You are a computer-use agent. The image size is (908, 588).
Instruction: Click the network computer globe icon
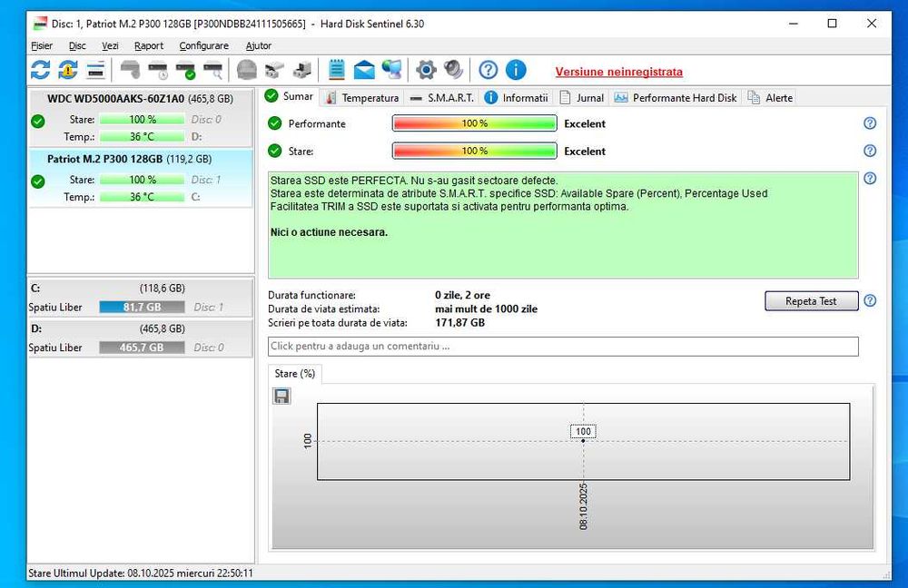click(392, 70)
